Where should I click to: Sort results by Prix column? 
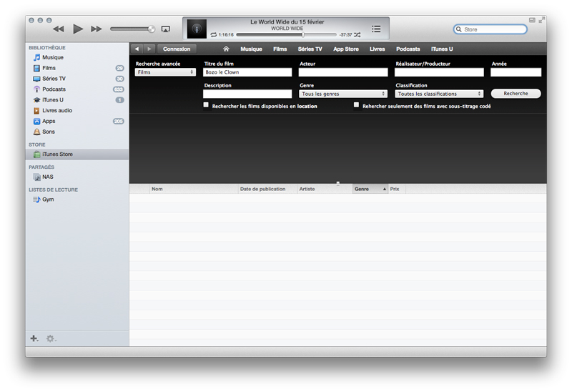(x=397, y=189)
